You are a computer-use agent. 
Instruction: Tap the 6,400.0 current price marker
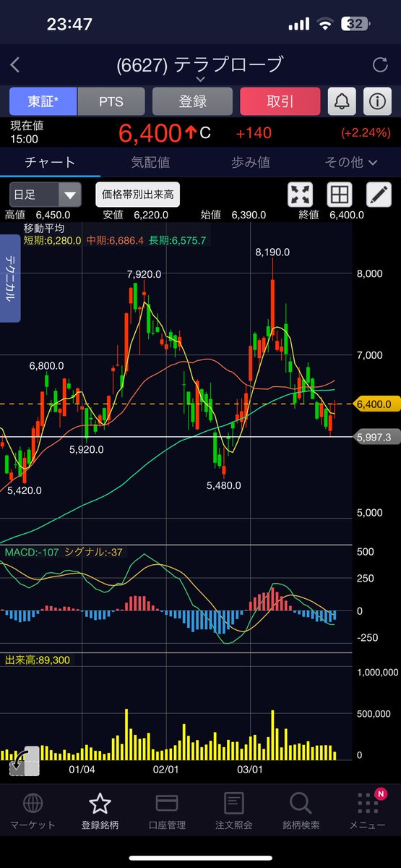tap(376, 404)
